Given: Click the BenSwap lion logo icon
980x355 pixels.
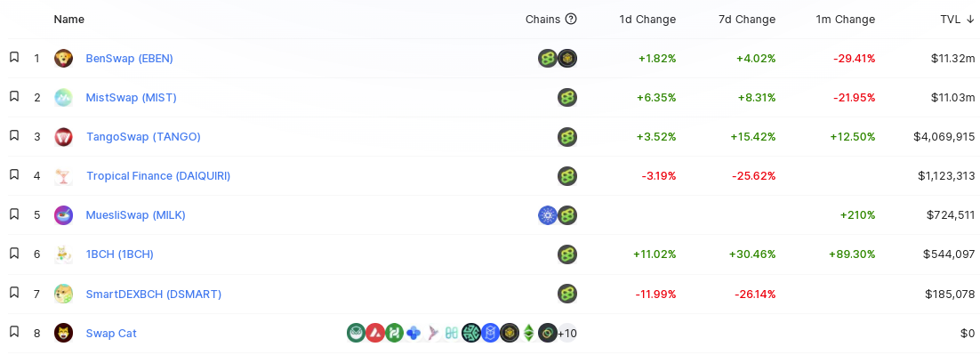Looking at the screenshot, I should pos(63,59).
